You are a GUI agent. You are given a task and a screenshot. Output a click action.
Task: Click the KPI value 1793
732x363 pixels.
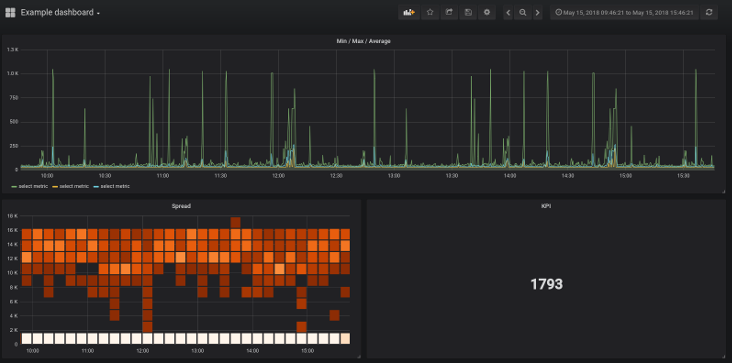pos(546,284)
